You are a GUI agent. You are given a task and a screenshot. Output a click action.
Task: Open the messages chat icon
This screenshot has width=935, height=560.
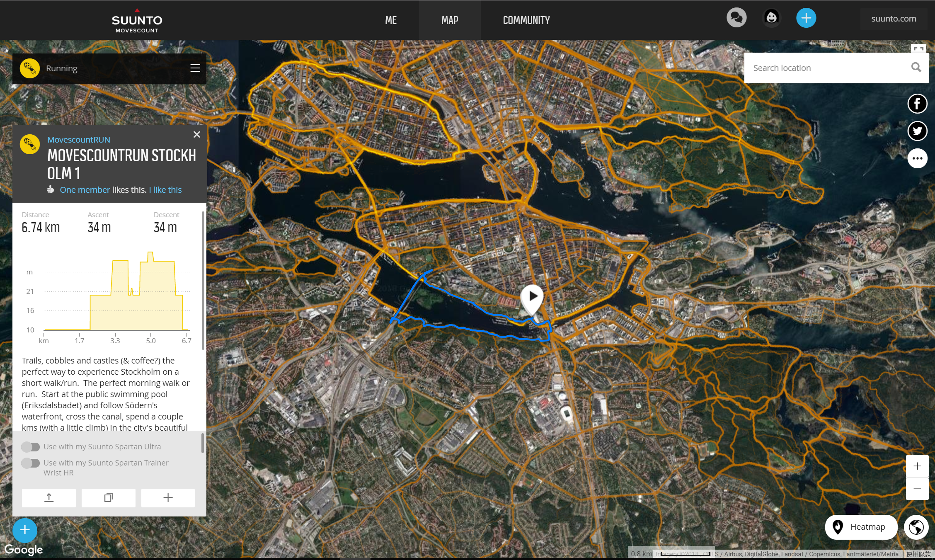point(736,18)
